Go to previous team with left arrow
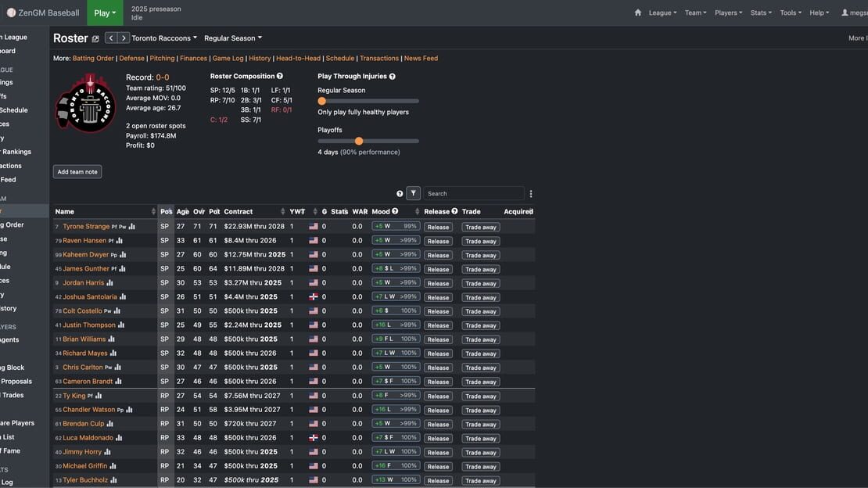The height and width of the screenshot is (488, 868). 111,38
